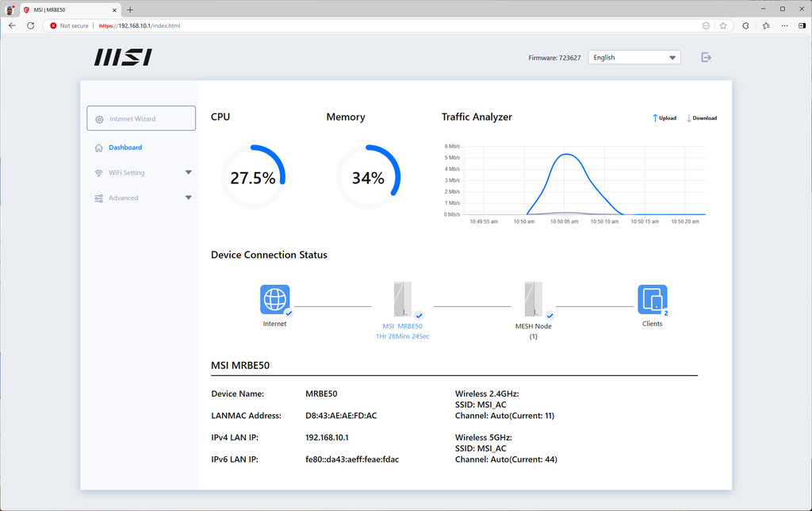Click the CPU 27.5% usage gauge

pyautogui.click(x=253, y=178)
